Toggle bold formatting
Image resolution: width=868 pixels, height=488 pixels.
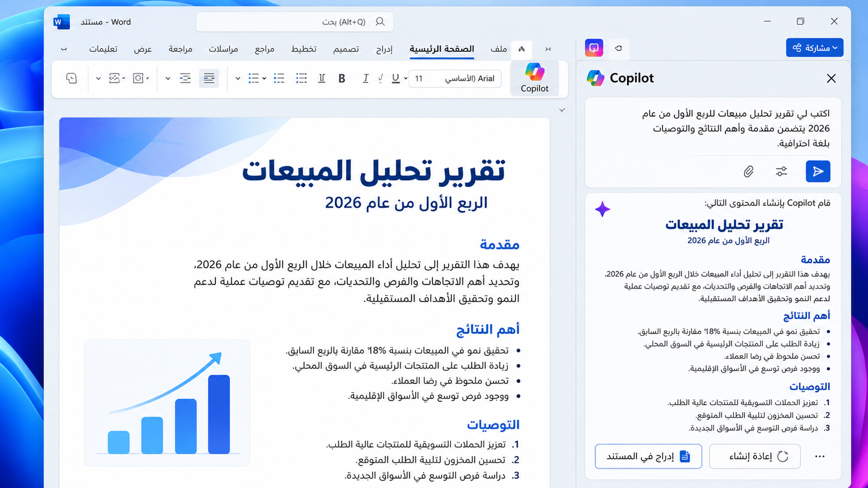point(342,79)
